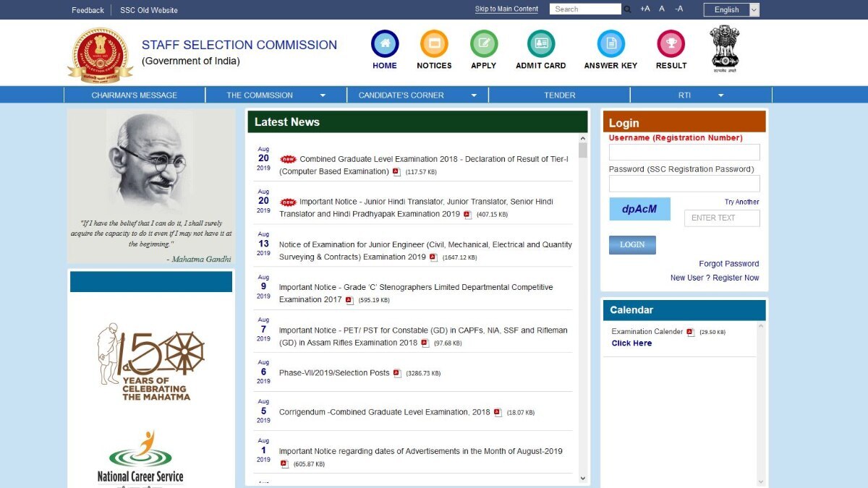Decrease font size with -A

point(678,9)
